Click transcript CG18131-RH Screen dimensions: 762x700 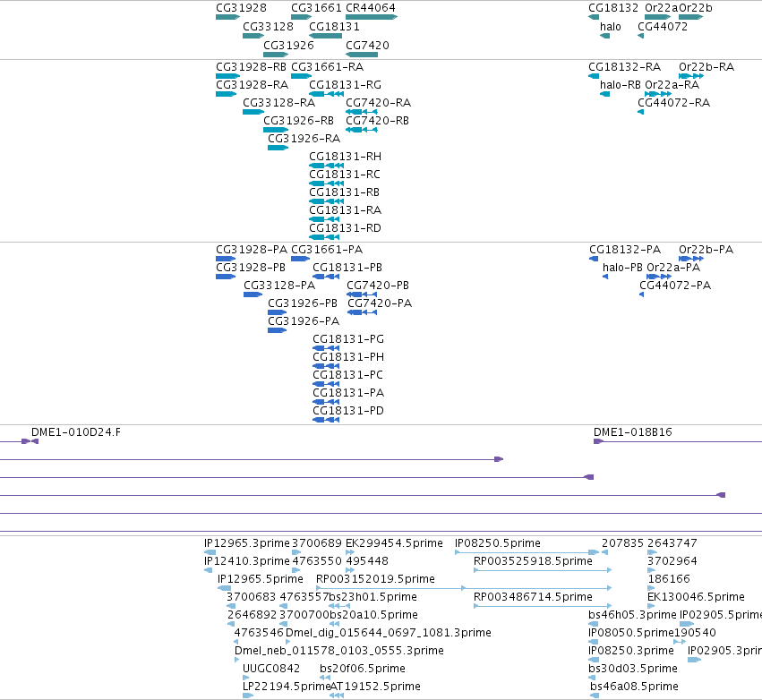(327, 166)
